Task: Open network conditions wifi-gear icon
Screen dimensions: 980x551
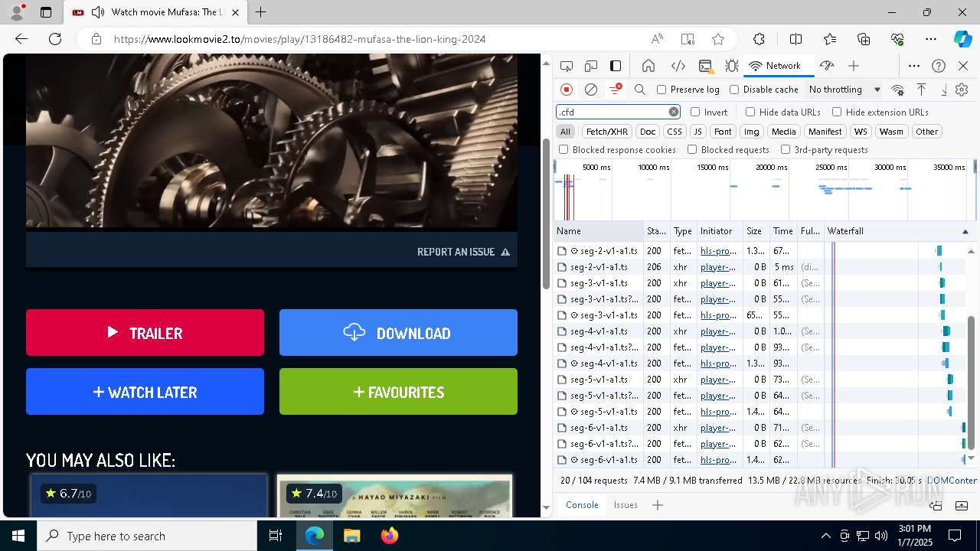Action: pyautogui.click(x=898, y=90)
